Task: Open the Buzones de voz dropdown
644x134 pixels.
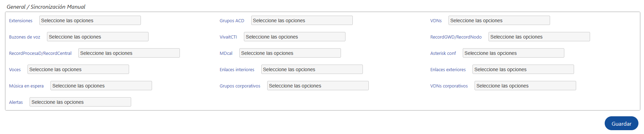Action: 98,37
